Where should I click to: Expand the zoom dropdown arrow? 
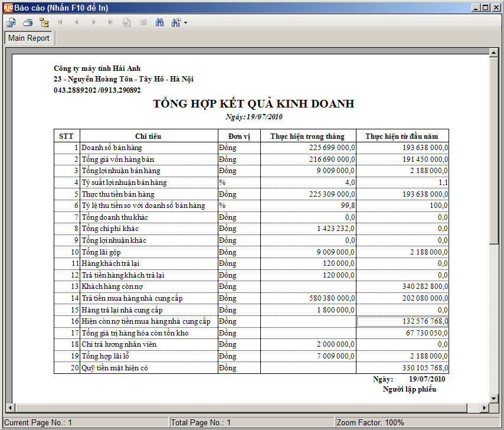185,22
